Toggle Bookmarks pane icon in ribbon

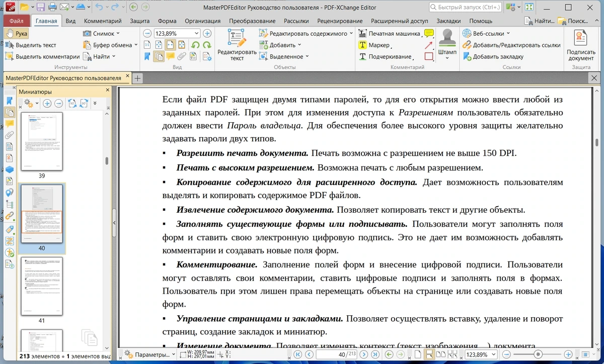point(147,56)
